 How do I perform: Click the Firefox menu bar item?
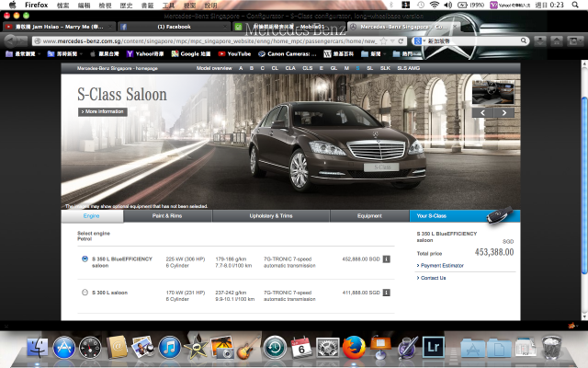[37, 5]
